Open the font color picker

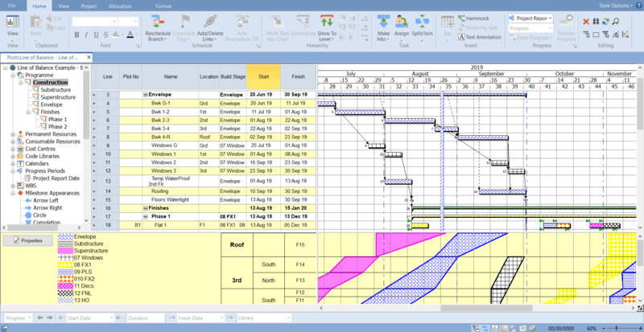pyautogui.click(x=130, y=35)
